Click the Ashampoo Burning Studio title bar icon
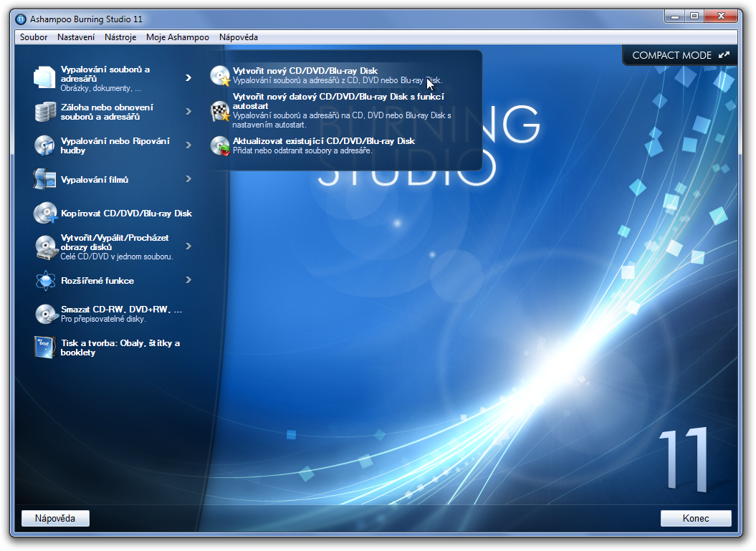 tap(21, 19)
